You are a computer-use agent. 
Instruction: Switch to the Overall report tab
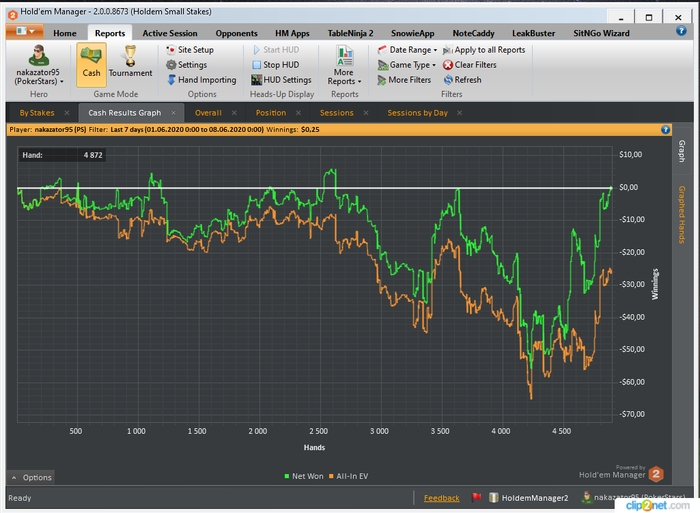(208, 113)
